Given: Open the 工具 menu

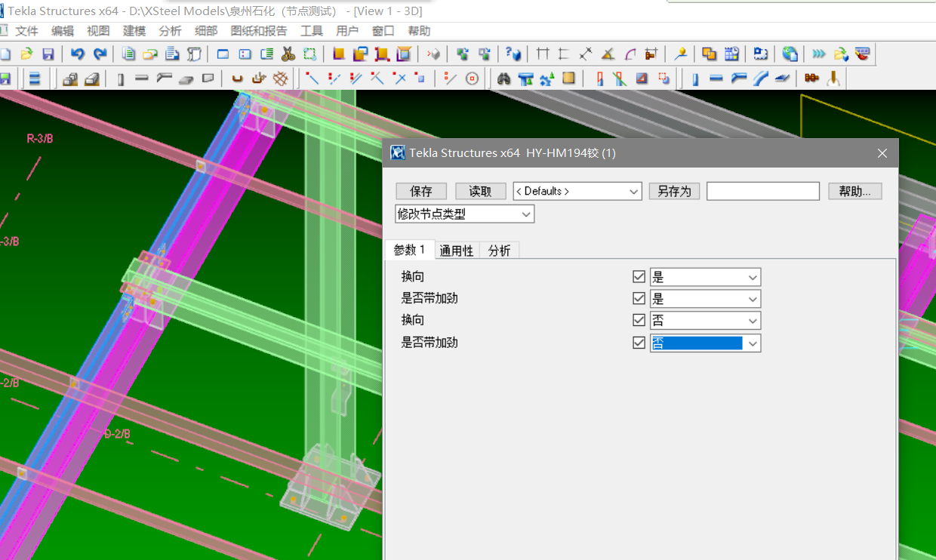Looking at the screenshot, I should click(x=312, y=31).
